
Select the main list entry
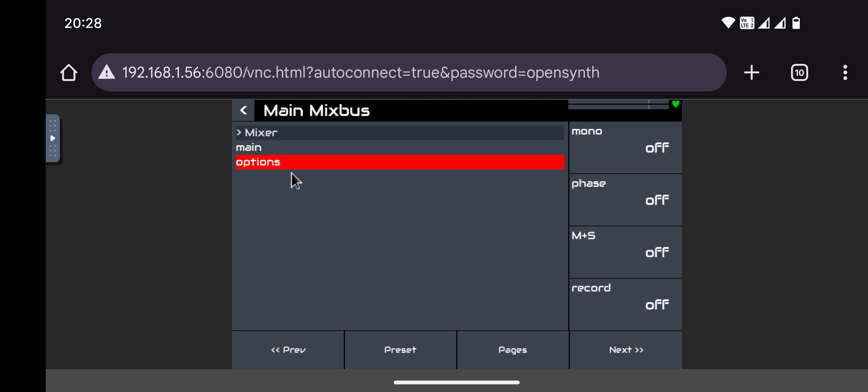pyautogui.click(x=400, y=147)
